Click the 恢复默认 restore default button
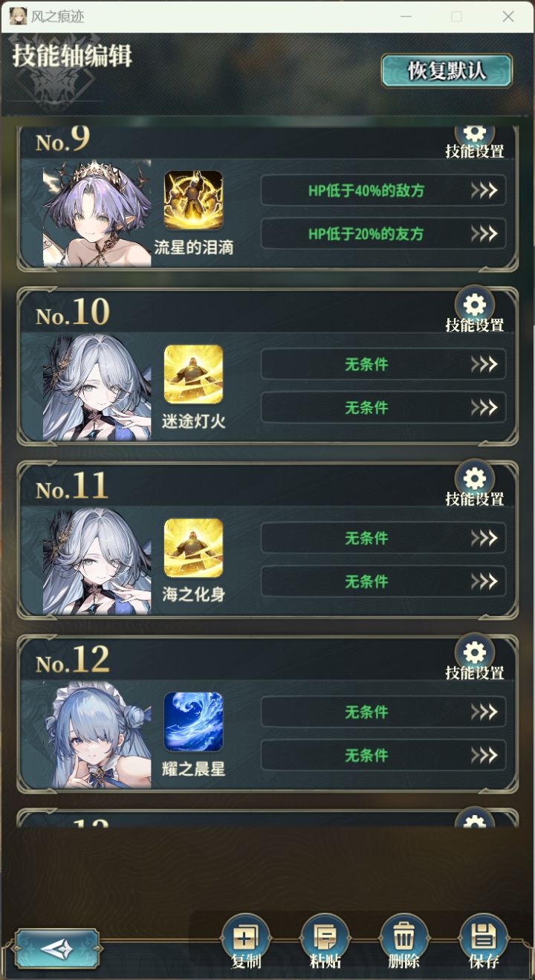Image resolution: width=535 pixels, height=980 pixels. tap(447, 71)
